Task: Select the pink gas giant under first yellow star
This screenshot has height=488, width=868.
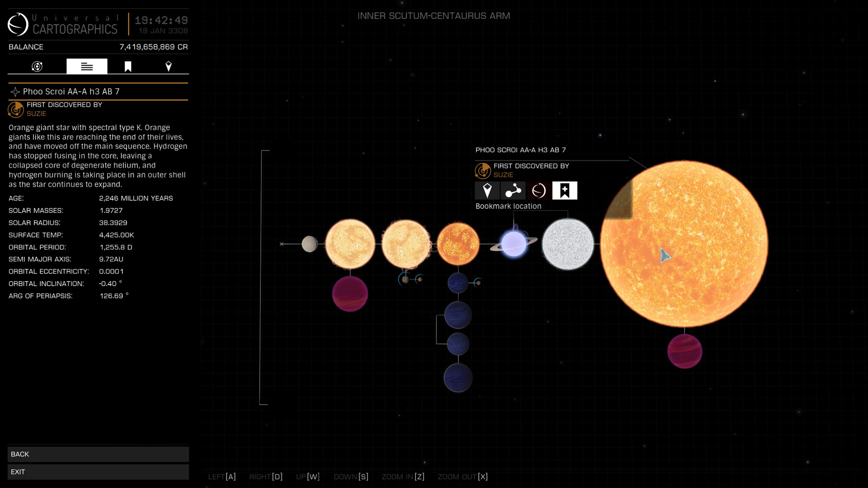Action: coord(350,294)
